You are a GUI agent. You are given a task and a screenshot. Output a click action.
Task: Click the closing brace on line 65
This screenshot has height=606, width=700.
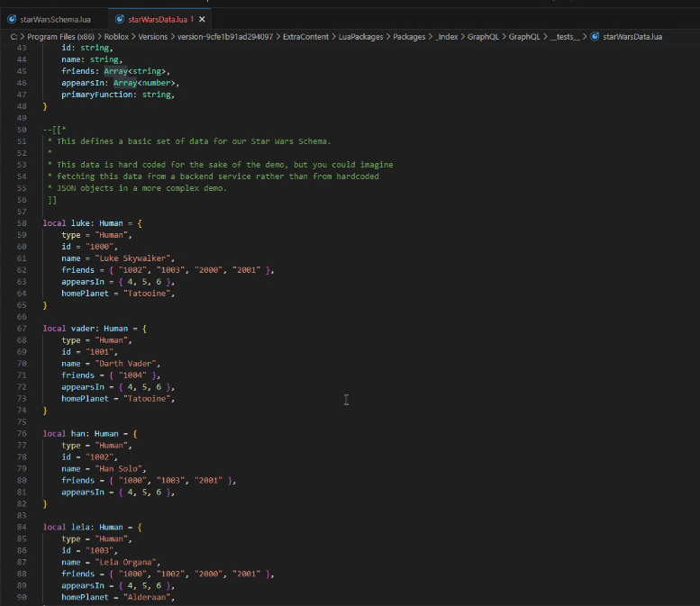coord(45,305)
